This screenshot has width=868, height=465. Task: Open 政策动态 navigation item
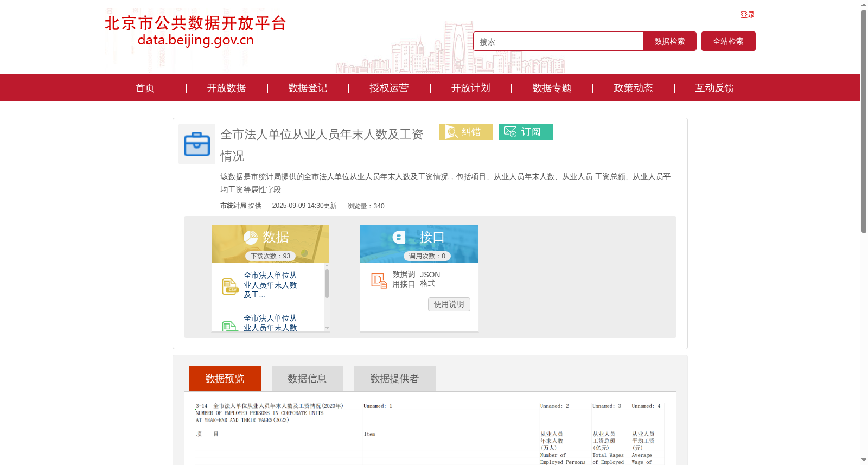tap(633, 88)
